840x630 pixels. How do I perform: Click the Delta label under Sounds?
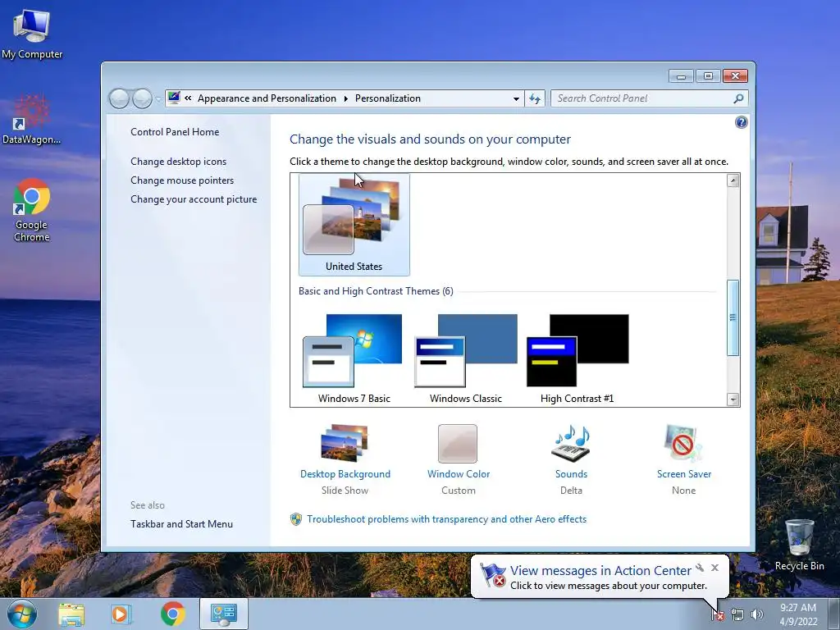(571, 491)
